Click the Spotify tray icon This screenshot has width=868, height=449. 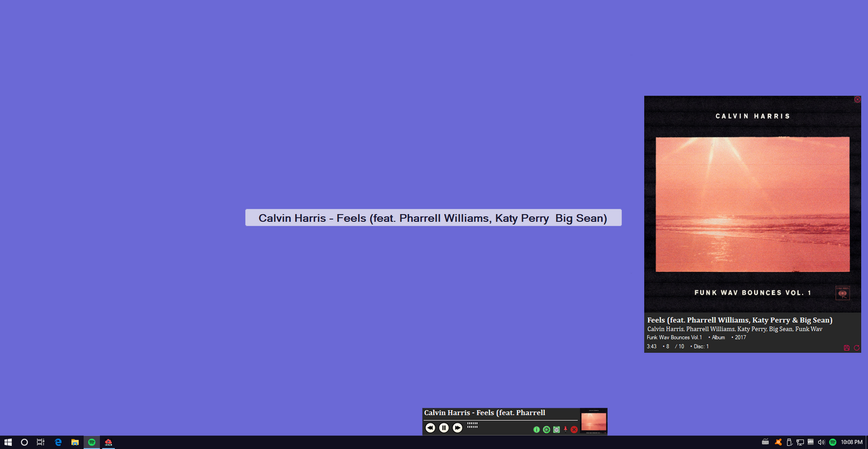coord(833,442)
